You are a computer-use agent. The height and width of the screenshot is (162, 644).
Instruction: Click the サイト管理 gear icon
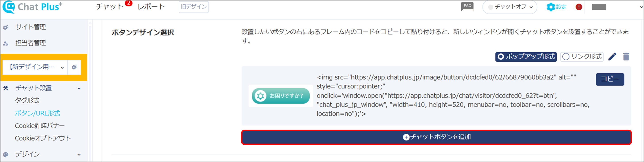point(6,27)
